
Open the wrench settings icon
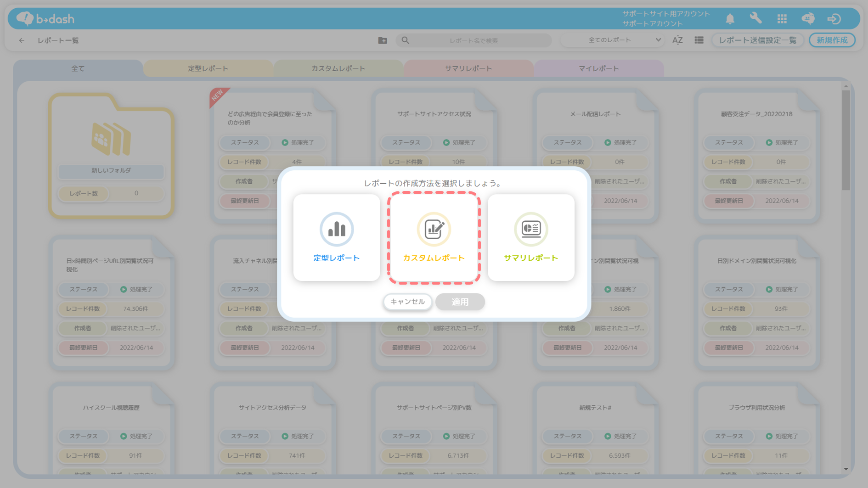click(x=756, y=18)
